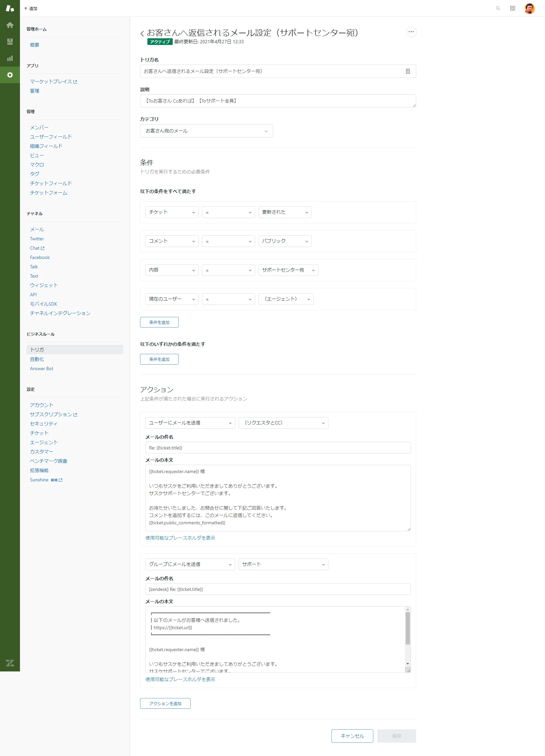Open the Views (tickets) icon in left rail
Image resolution: width=545 pixels, height=756 pixels.
10,42
